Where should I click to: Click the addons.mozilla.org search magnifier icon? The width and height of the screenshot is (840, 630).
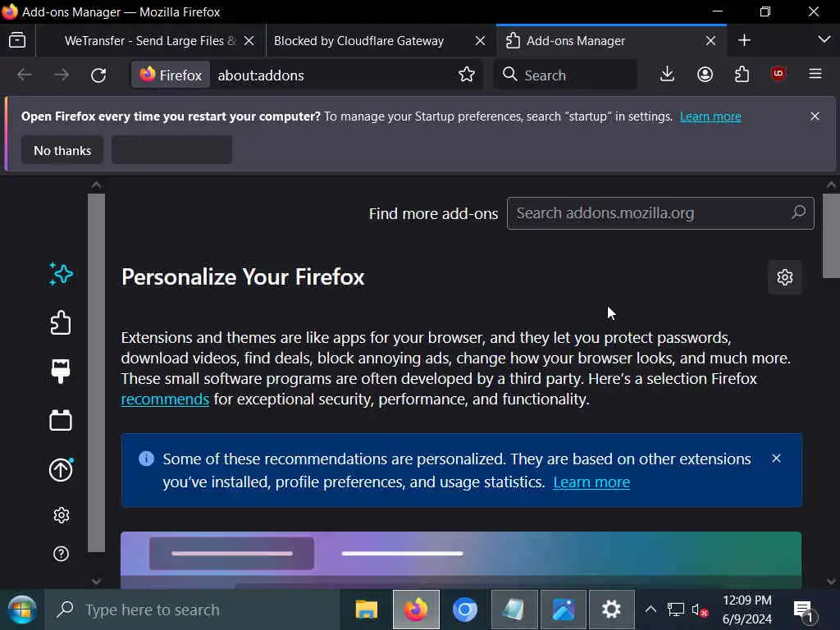pyautogui.click(x=798, y=212)
